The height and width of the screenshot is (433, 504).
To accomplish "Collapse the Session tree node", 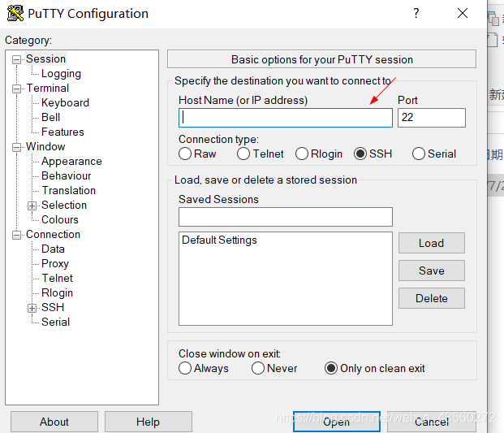I will coord(16,59).
